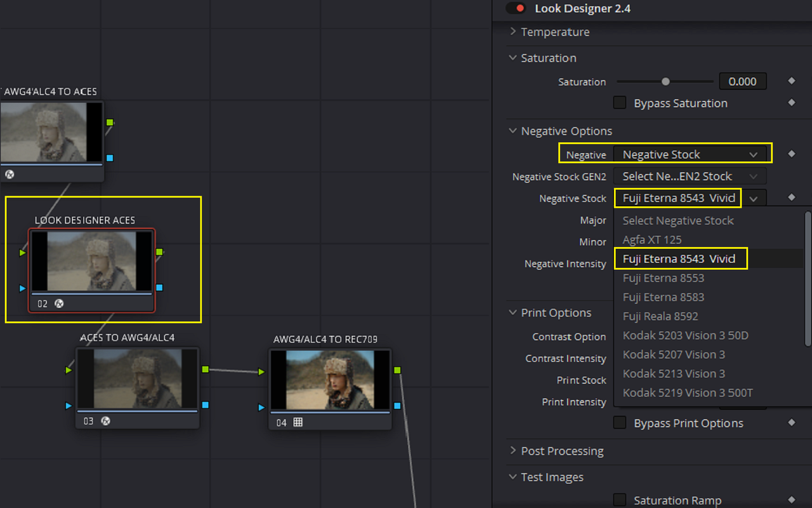
Task: Click the grid icon on node 04
Action: [x=298, y=422]
